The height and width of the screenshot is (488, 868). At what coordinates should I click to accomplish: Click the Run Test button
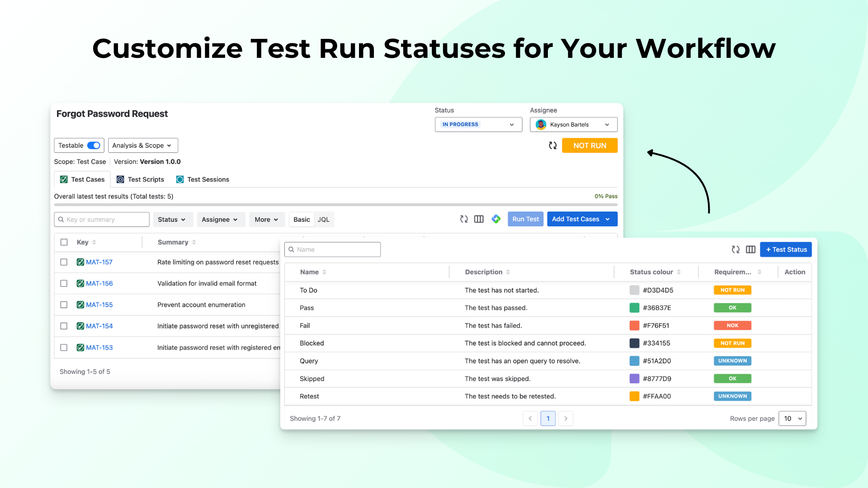click(x=525, y=219)
